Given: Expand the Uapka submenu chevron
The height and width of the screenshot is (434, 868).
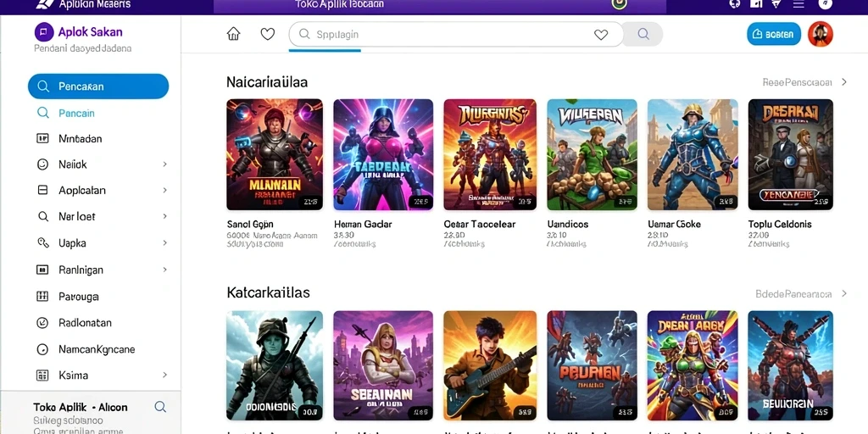Looking at the screenshot, I should [x=164, y=242].
